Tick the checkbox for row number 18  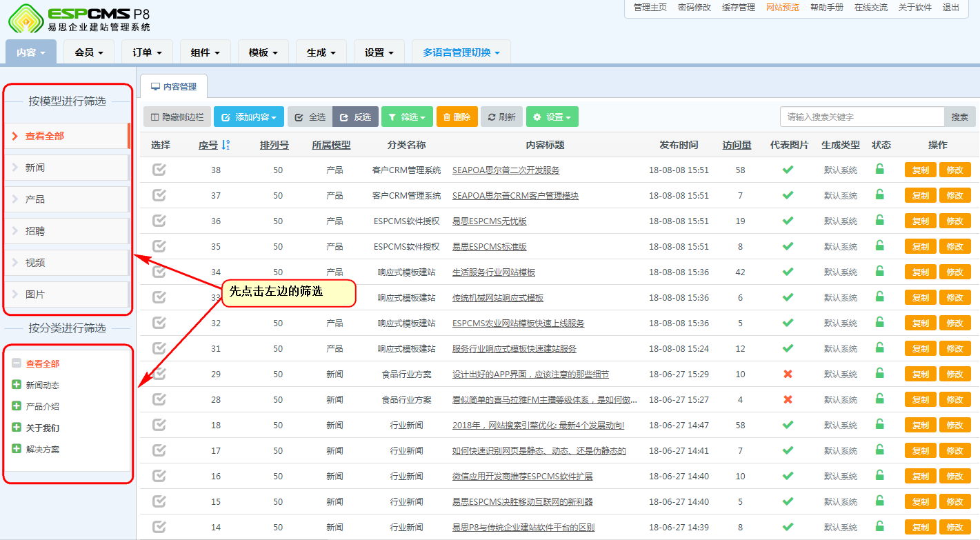159,425
